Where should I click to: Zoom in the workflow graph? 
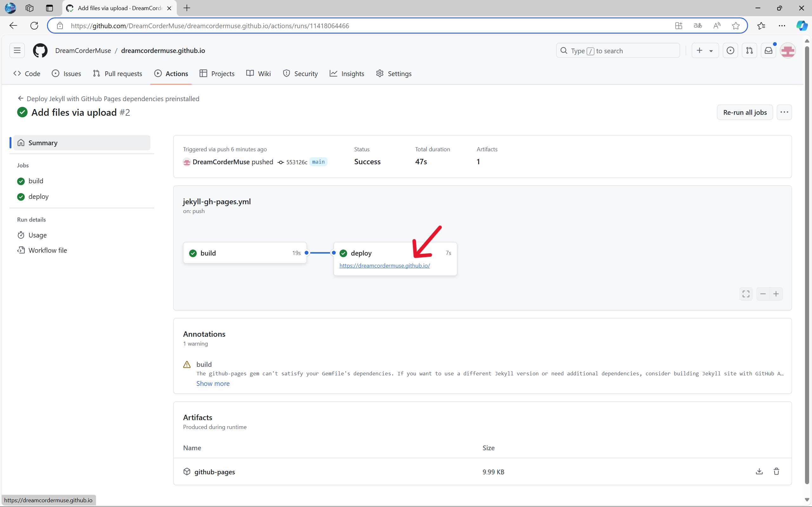click(776, 294)
